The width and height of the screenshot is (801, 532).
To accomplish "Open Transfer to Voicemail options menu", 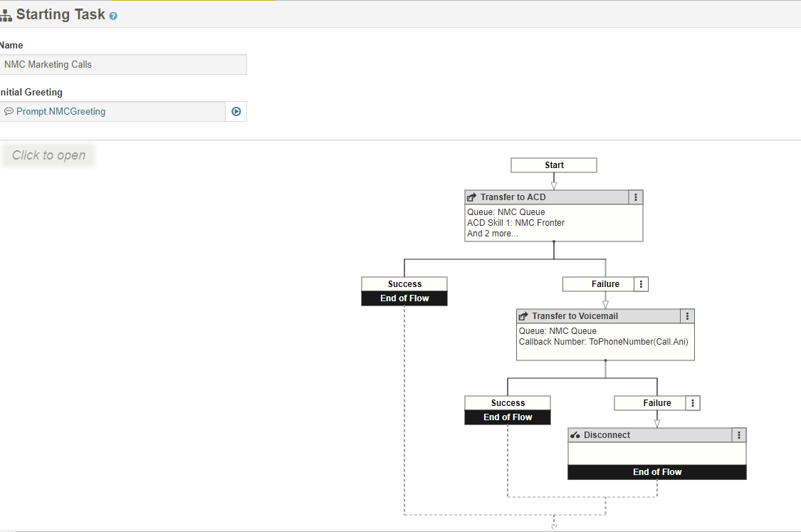I will pos(687,316).
